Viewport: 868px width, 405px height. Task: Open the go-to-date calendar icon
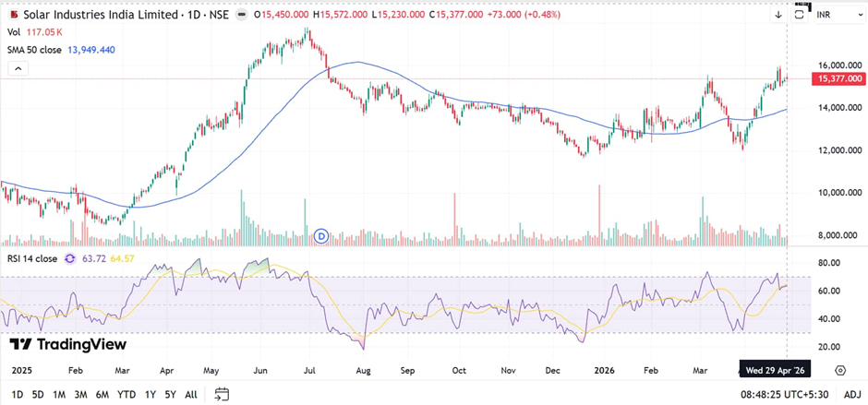coord(222,394)
